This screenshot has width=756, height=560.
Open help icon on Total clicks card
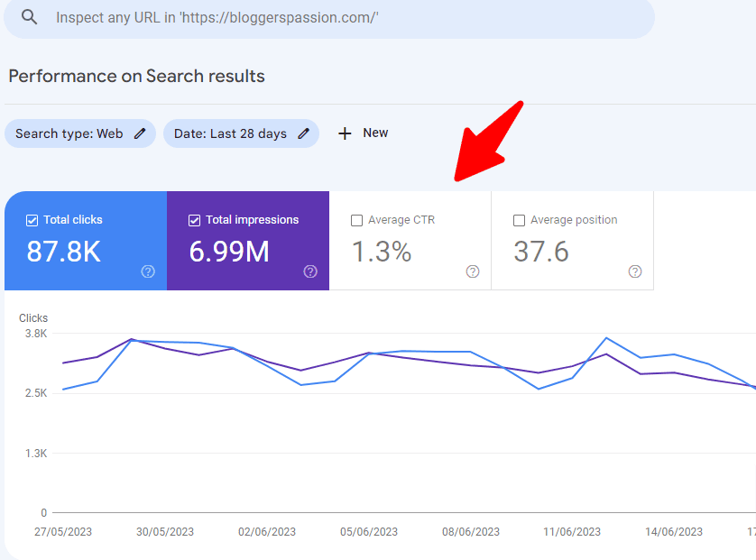pos(148,271)
